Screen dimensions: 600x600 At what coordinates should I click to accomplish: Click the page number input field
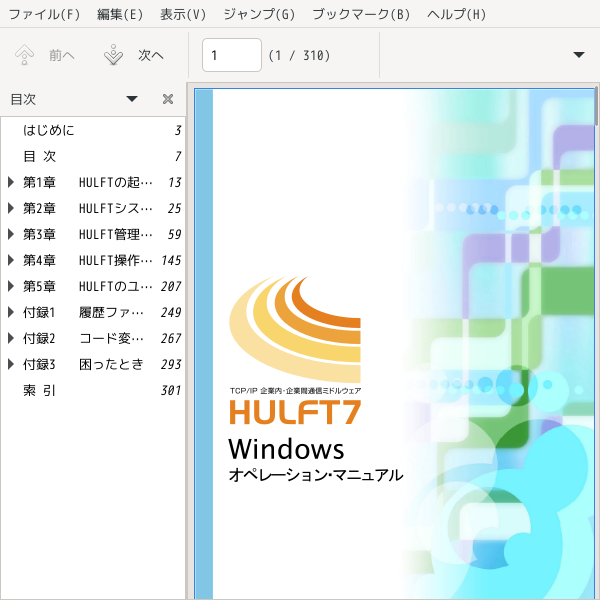pos(232,55)
